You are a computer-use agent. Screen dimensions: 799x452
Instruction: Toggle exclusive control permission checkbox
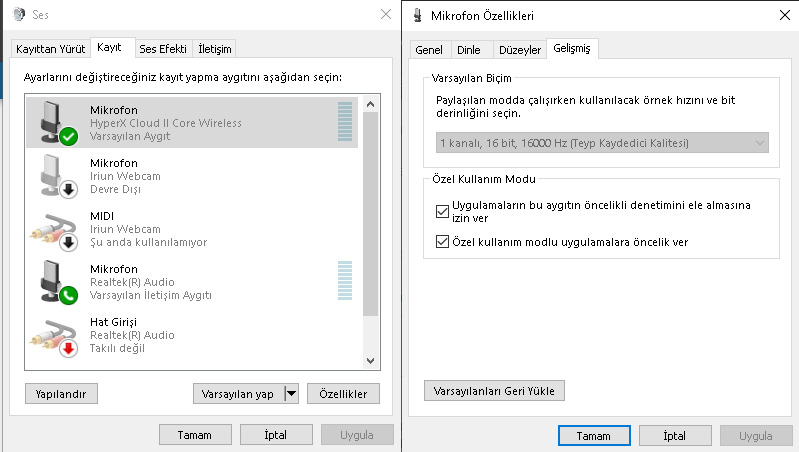coord(443,211)
